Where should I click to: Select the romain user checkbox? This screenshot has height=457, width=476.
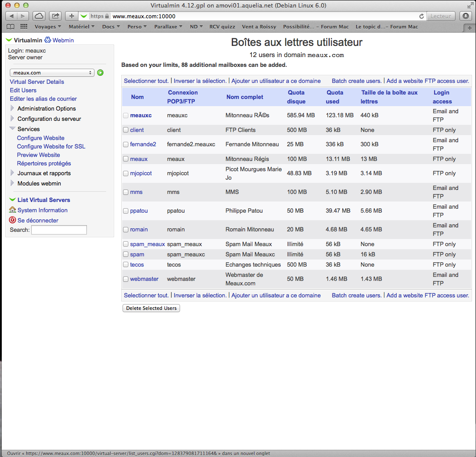point(126,230)
